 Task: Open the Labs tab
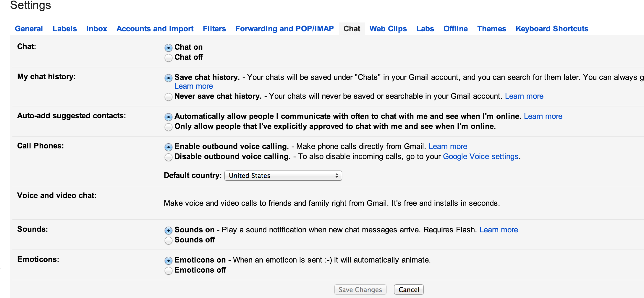(x=425, y=29)
